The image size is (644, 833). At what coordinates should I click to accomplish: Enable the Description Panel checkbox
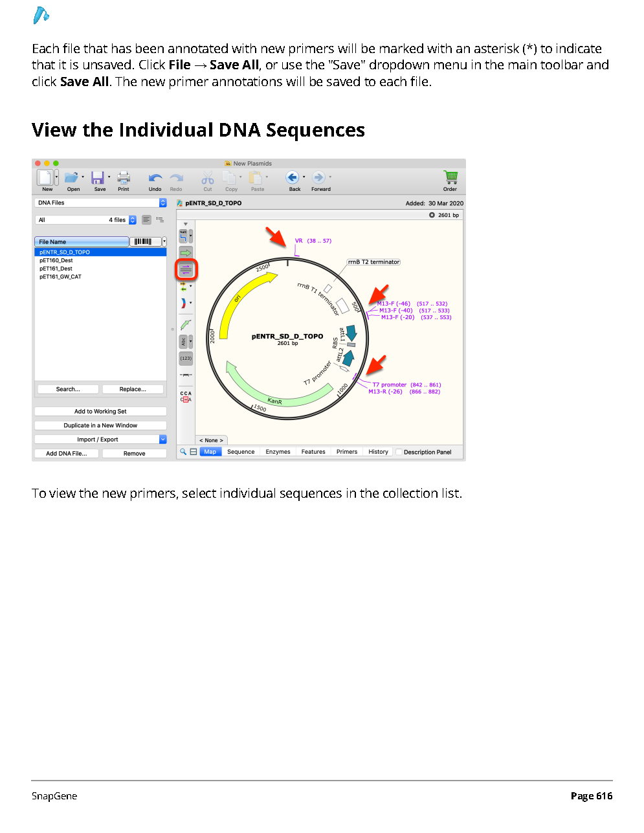[399, 452]
